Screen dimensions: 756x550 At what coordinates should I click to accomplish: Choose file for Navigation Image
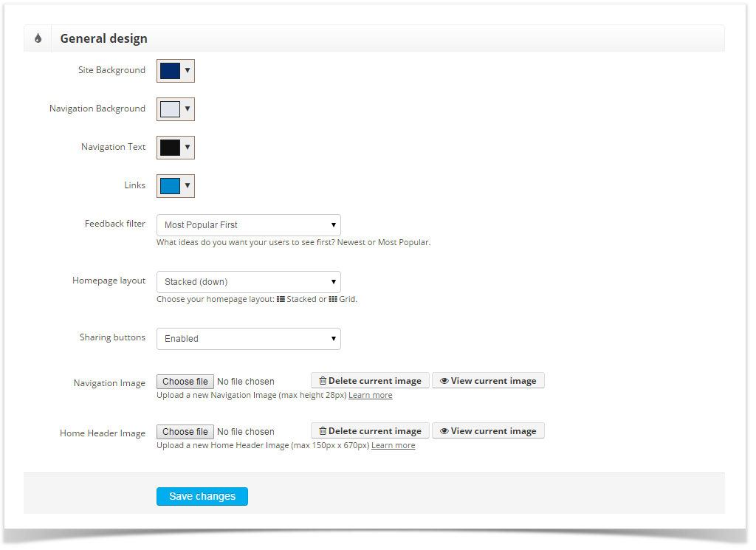185,382
